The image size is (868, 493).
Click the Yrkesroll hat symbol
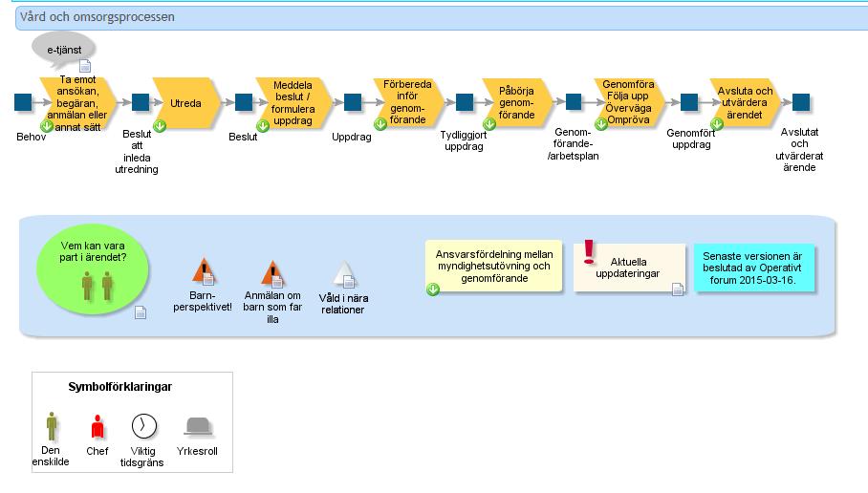198,427
